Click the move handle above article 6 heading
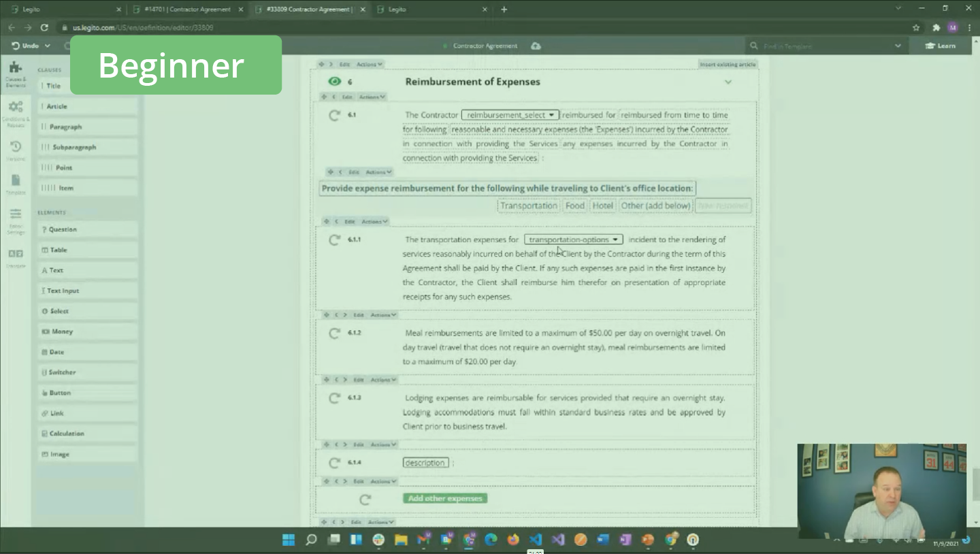Screen dimensions: 980x554 tap(321, 64)
